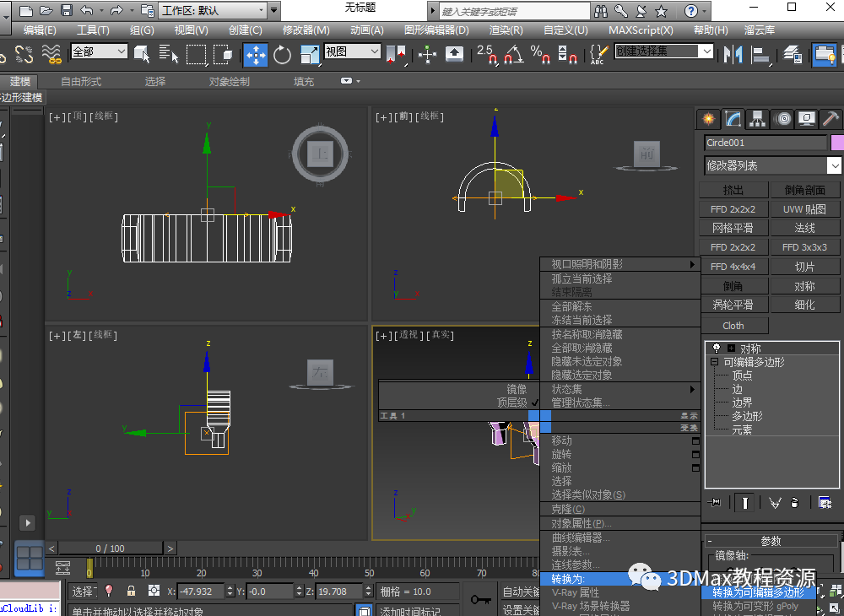Activate the Select Object tool
This screenshot has width=844, height=616.
pyautogui.click(x=142, y=54)
